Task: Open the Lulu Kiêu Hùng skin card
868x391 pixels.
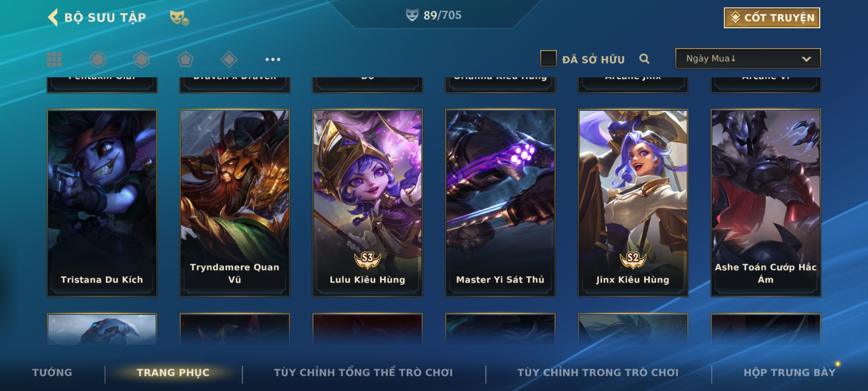Action: [x=367, y=203]
